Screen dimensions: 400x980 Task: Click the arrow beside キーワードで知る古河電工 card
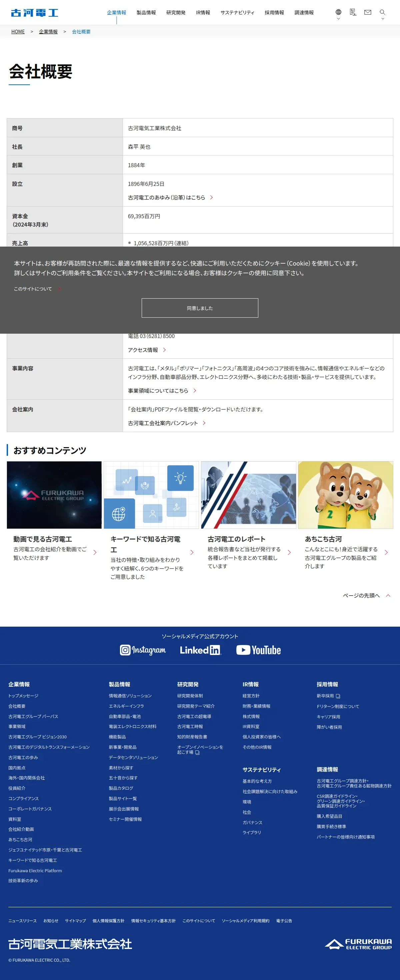click(191, 552)
